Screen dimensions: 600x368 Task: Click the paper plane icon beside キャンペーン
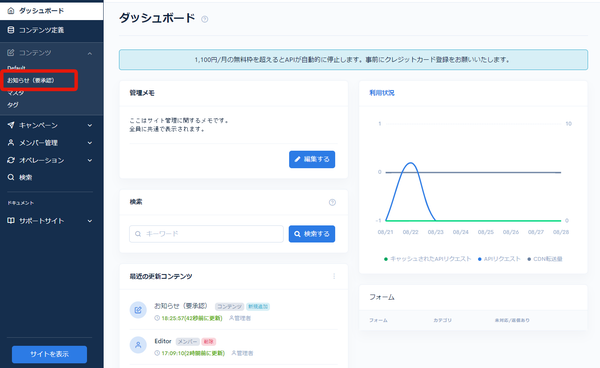11,125
